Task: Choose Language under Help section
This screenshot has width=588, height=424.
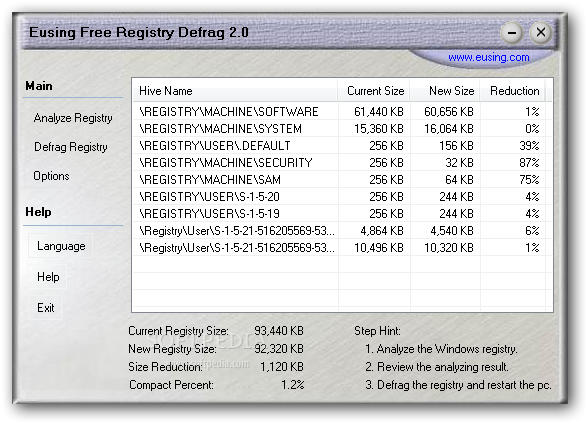Action: (x=61, y=246)
